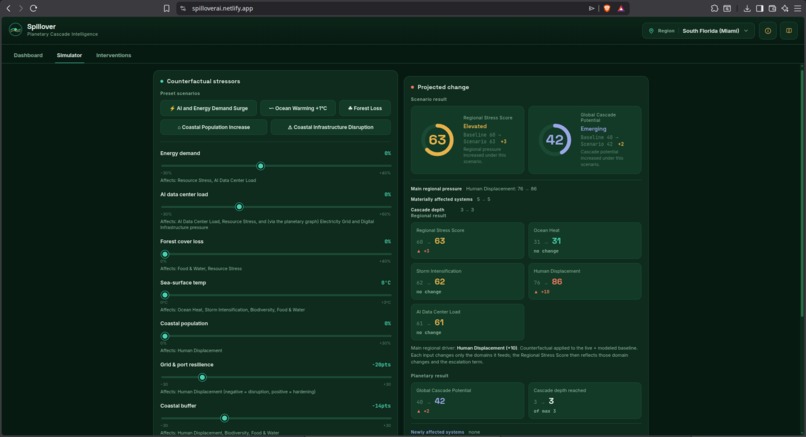
Task: Apply Coastal Infrastructure Disruption preset
Action: pyautogui.click(x=331, y=127)
